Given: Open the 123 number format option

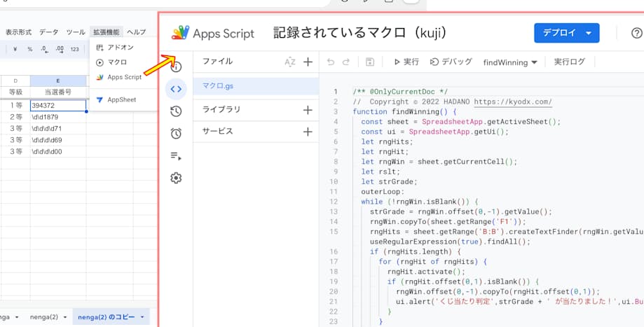Looking at the screenshot, I should (74, 49).
